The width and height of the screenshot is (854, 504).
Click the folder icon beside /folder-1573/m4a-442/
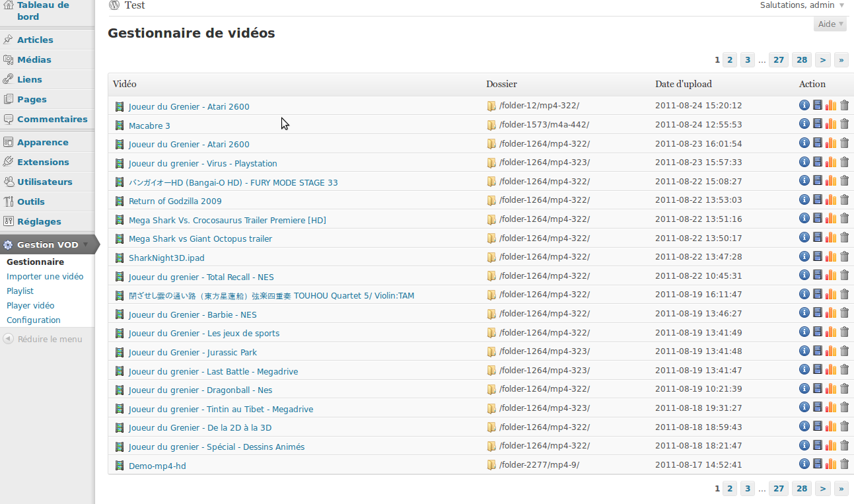491,124
